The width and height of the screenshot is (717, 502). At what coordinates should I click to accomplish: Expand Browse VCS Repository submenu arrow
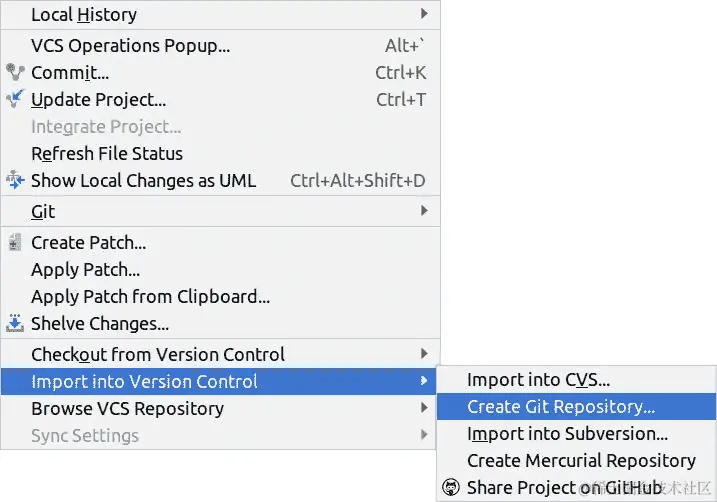click(x=424, y=408)
